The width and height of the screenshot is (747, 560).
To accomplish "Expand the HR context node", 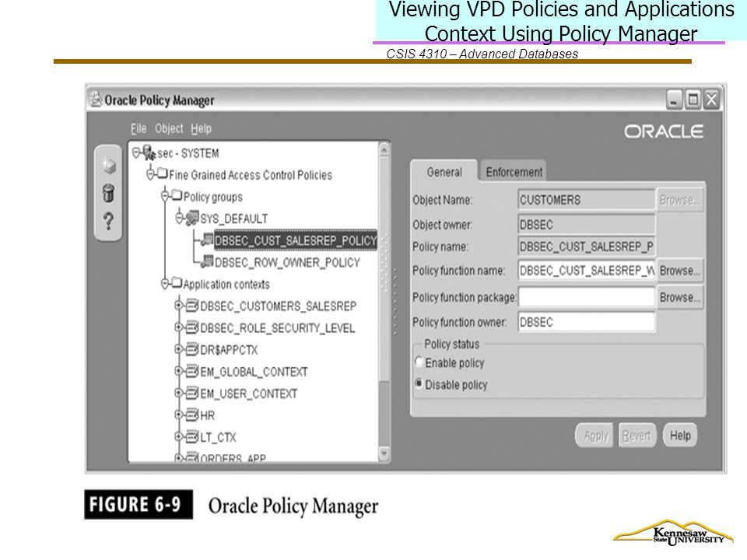I will tap(179, 415).
